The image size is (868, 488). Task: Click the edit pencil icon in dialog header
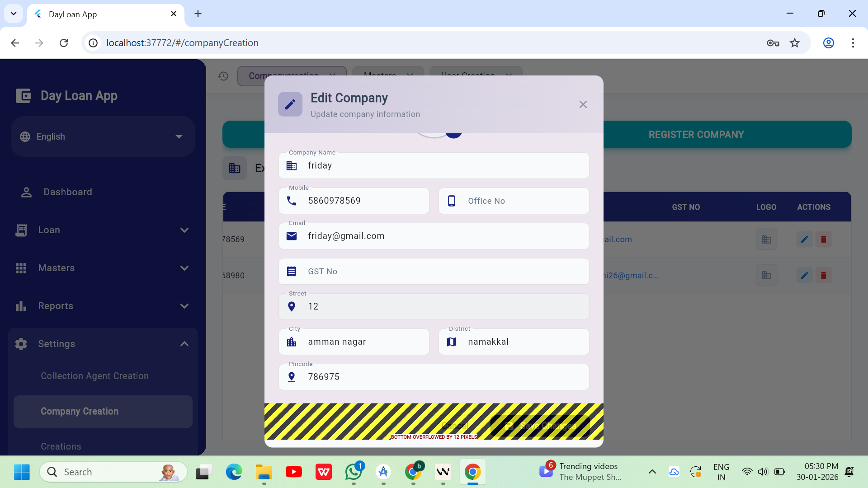coord(290,104)
